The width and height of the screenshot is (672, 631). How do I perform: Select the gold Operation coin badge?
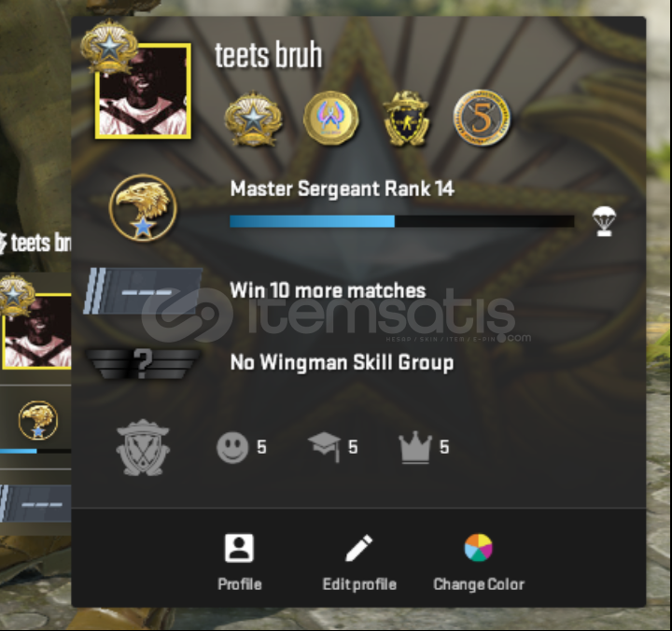330,119
